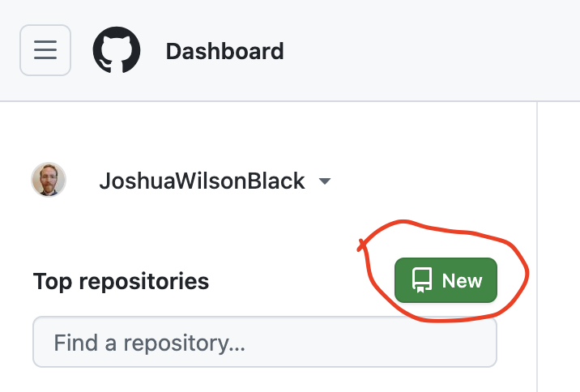Screen dimensions: 580x392
Task: Show the side menu using the hamburger button
Action: (45, 50)
